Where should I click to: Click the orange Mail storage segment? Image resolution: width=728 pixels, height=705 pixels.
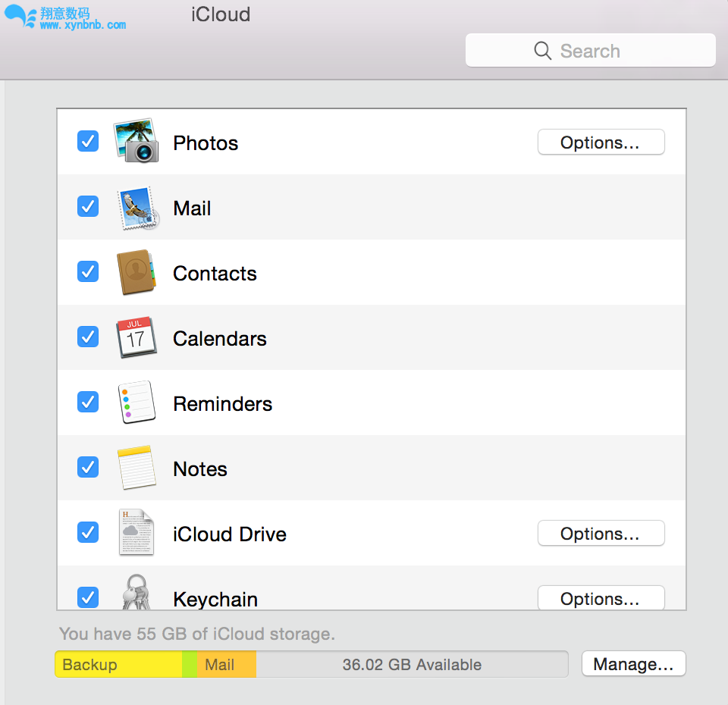[x=227, y=664]
